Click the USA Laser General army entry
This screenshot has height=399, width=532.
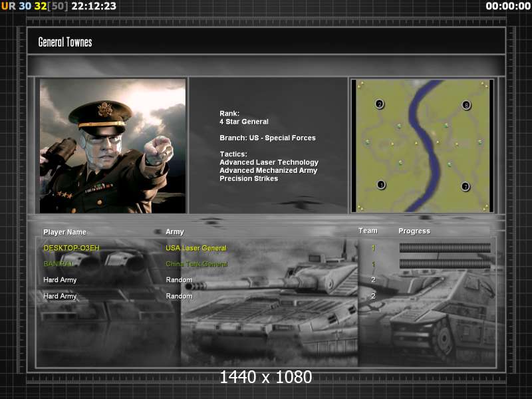pos(196,248)
